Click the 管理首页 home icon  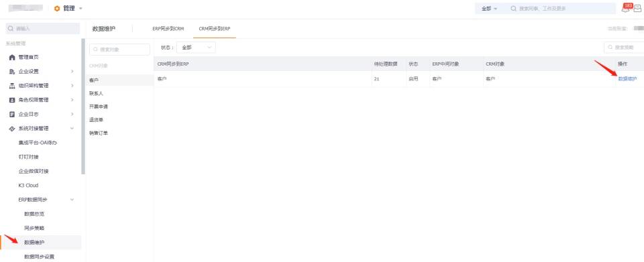[x=12, y=58]
